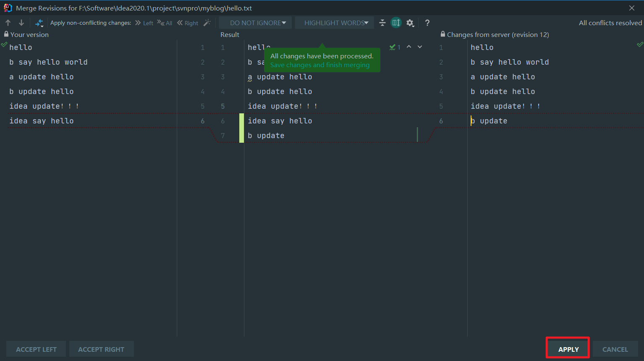The height and width of the screenshot is (361, 644).
Task: Apply non-conflicting changes from Left
Action: (144, 23)
